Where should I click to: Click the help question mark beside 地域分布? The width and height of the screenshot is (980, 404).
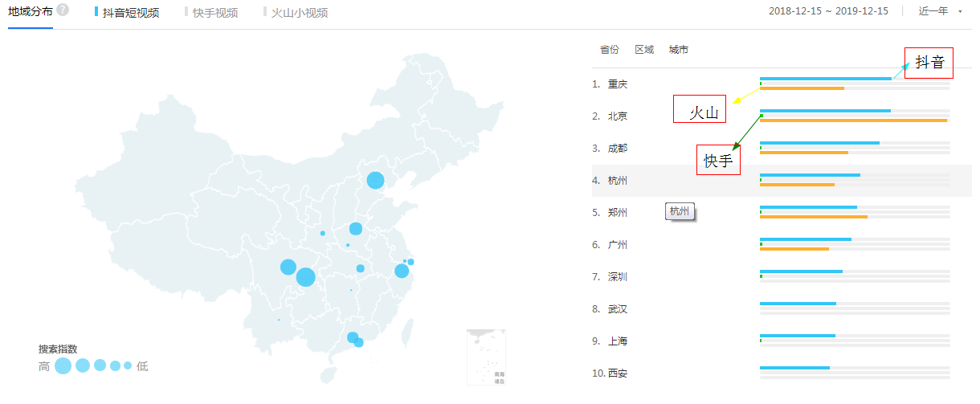[x=63, y=10]
